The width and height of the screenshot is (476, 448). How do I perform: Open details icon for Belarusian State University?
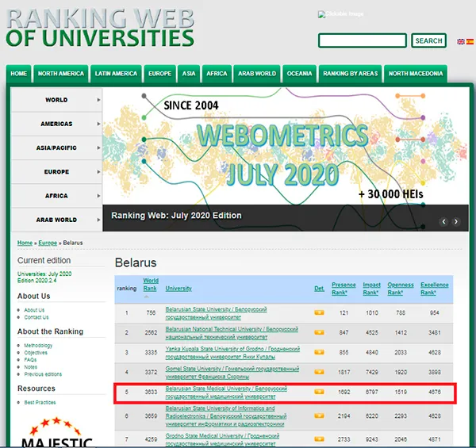(319, 312)
